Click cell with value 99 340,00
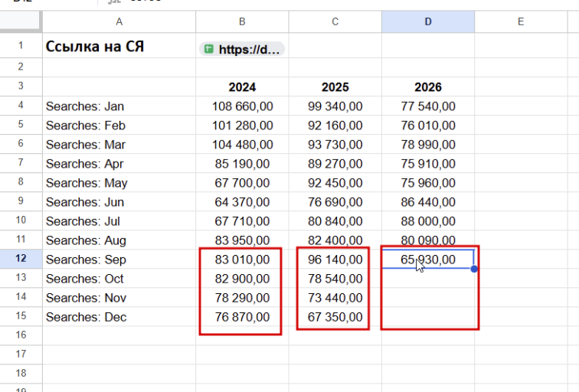The image size is (579, 392). click(335, 106)
